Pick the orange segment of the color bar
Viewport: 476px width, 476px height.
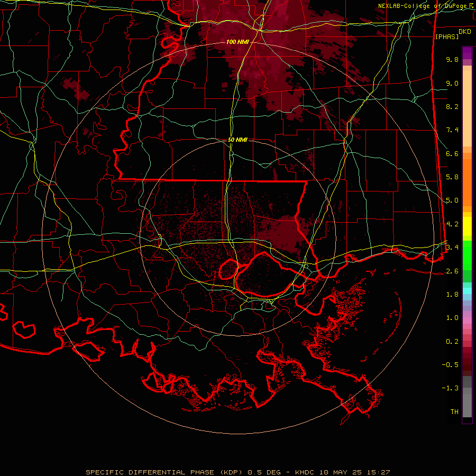click(467, 182)
